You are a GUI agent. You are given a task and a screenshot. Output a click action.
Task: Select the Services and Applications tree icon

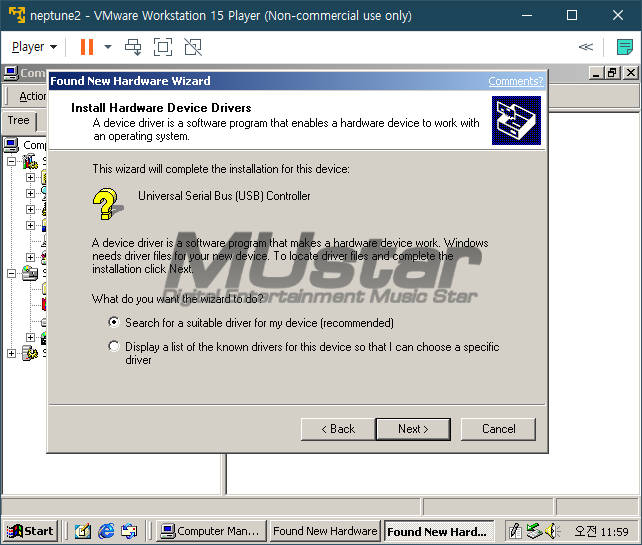(30, 353)
